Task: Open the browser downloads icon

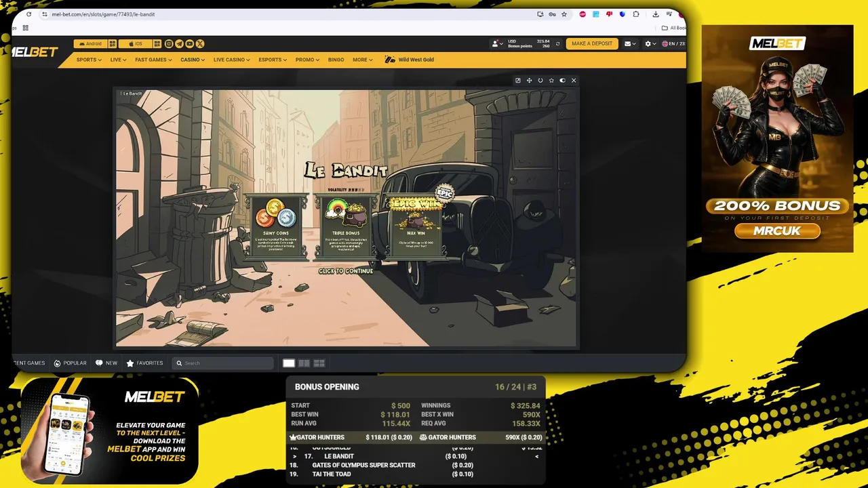Action: pos(656,14)
